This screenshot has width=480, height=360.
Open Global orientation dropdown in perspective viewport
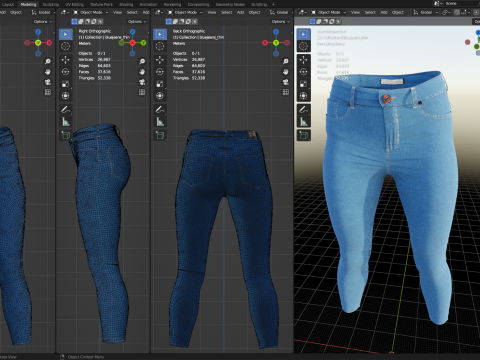(425, 12)
